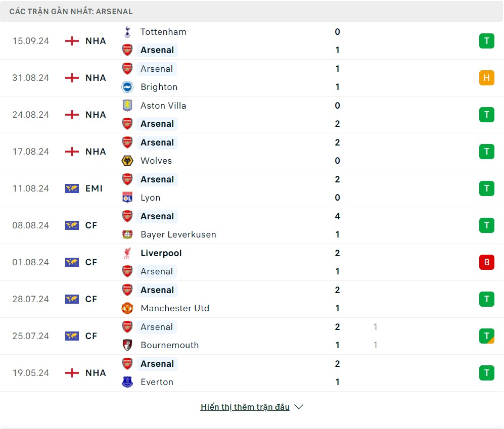The height and width of the screenshot is (429, 504).
Task: Click the red B loss result badge
Action: (x=486, y=262)
